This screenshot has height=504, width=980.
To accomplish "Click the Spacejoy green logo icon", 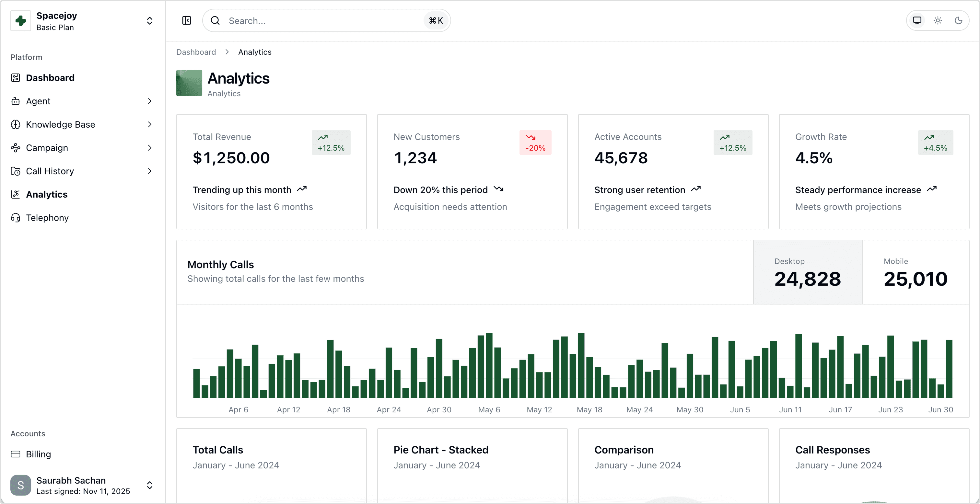I will click(x=20, y=20).
